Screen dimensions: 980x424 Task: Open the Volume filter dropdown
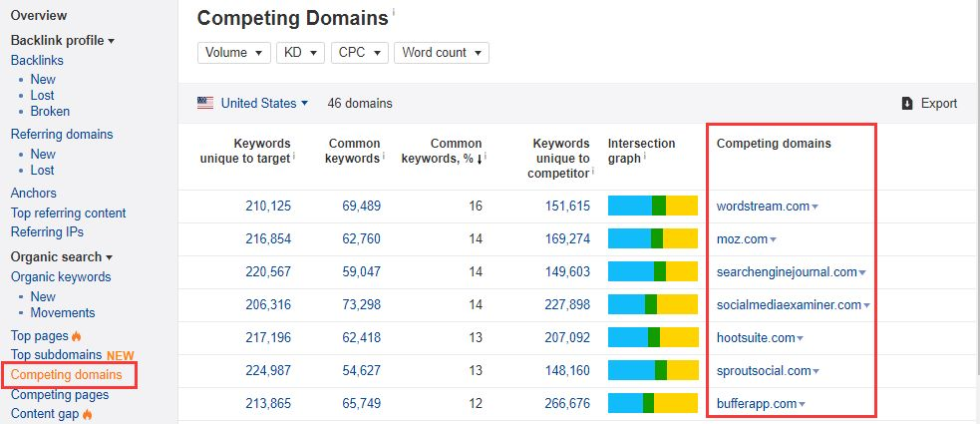pyautogui.click(x=233, y=53)
